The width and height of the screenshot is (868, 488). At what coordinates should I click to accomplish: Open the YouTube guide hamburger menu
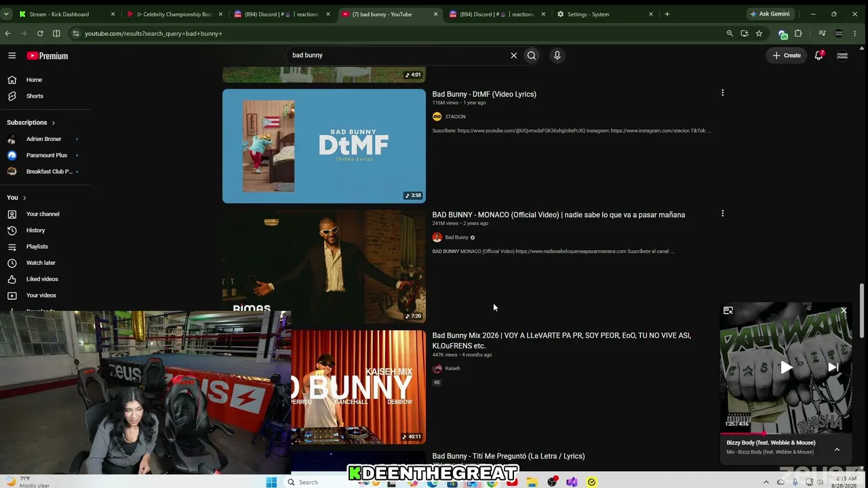coord(12,56)
